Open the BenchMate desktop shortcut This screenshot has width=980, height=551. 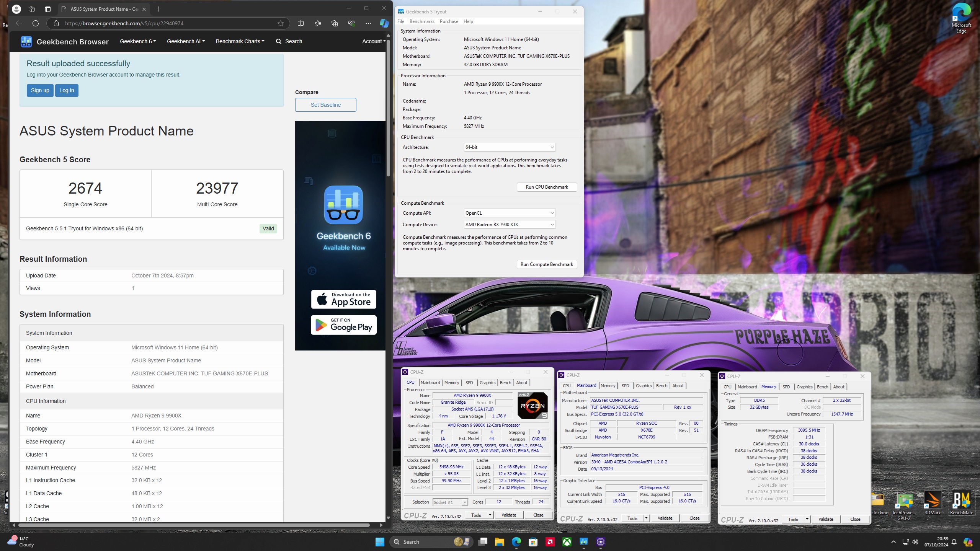(961, 503)
